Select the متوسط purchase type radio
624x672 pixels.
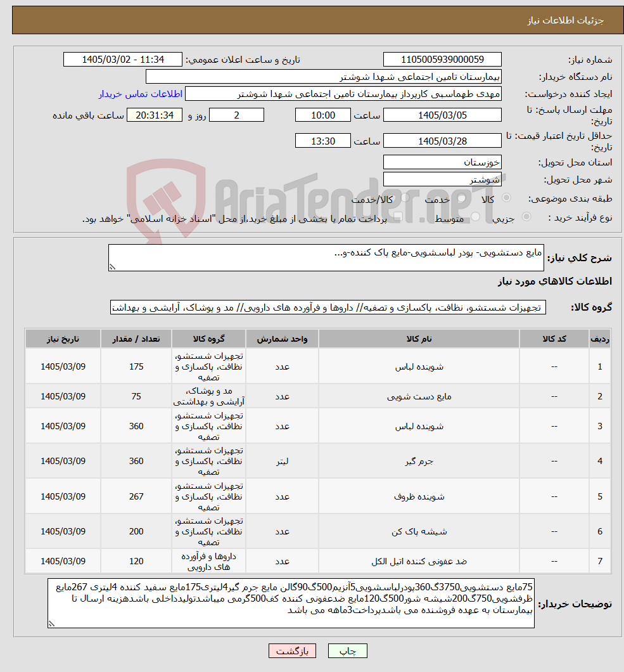[x=475, y=217]
